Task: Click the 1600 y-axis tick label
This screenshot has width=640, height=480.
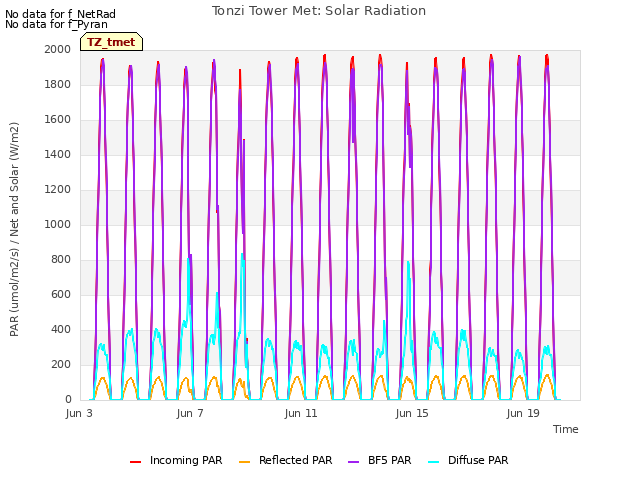Action: pos(58,120)
